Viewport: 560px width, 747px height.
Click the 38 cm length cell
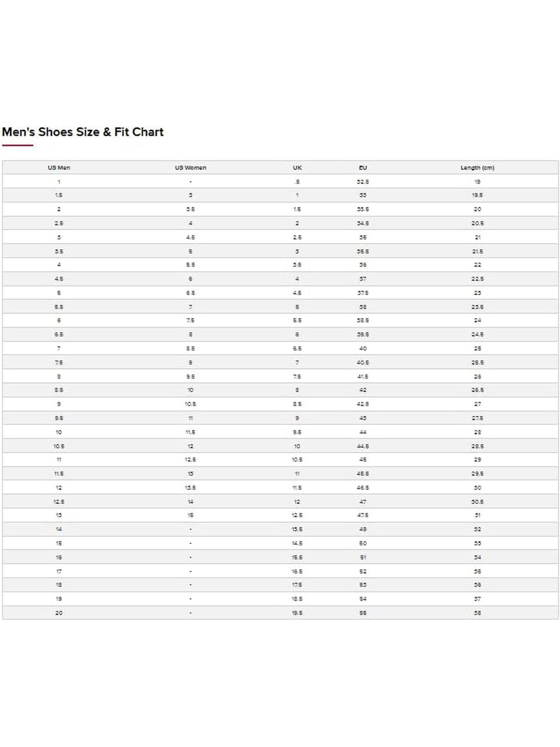pyautogui.click(x=477, y=613)
